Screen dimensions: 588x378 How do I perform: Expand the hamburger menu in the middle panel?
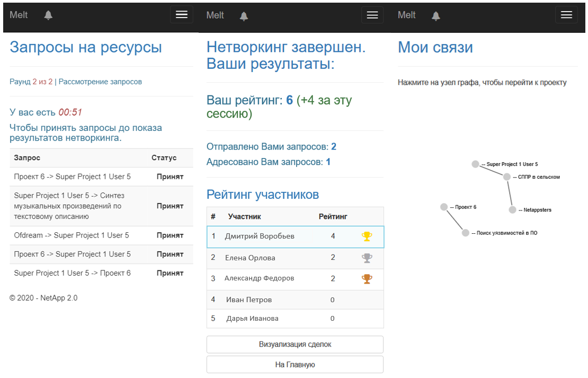(372, 15)
